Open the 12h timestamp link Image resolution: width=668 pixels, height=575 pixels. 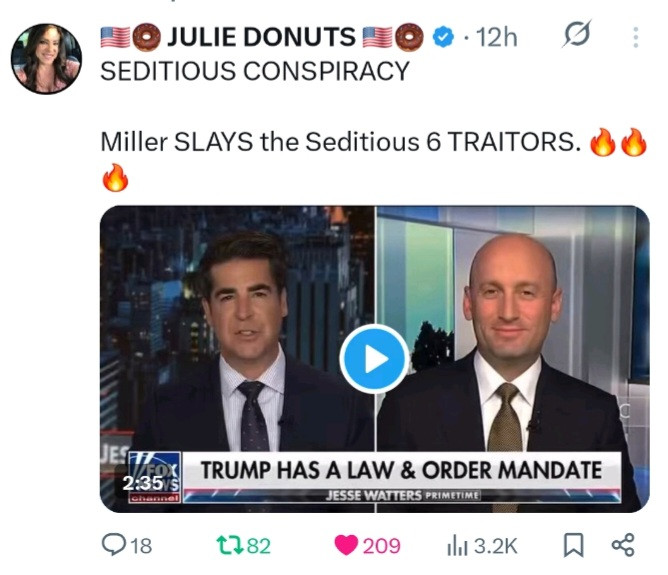[x=496, y=37]
